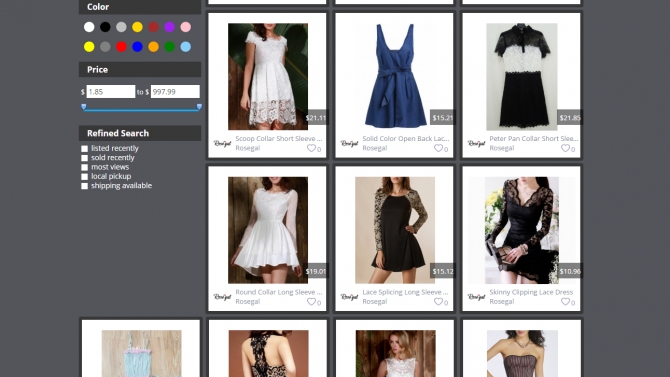Click the maximum price field showing 997.99
Image resolution: width=670 pixels, height=377 pixels.
(x=175, y=91)
